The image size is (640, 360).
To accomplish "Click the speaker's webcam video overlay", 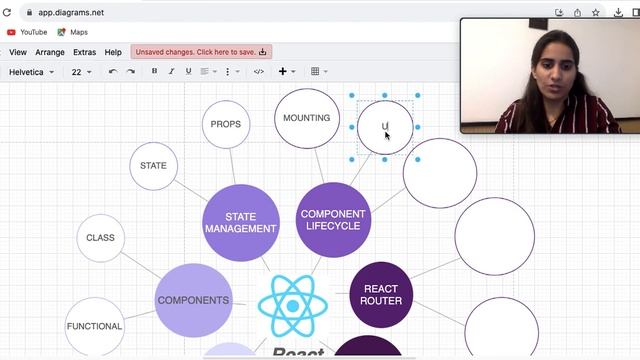I will click(x=550, y=76).
